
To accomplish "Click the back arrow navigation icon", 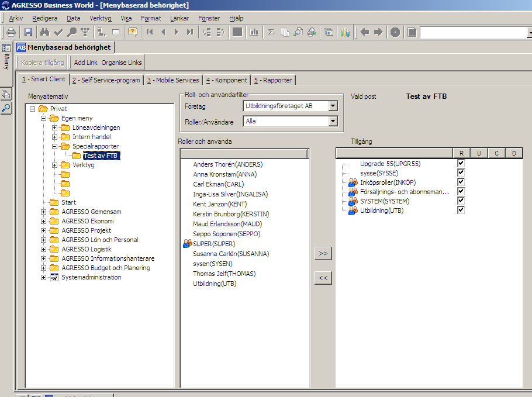I will [365, 32].
